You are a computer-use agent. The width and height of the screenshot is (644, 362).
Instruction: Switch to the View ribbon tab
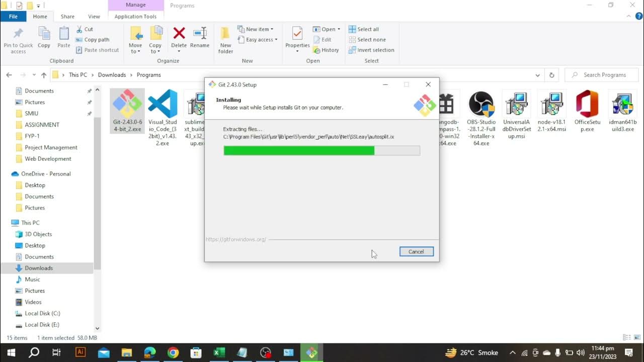(x=94, y=17)
